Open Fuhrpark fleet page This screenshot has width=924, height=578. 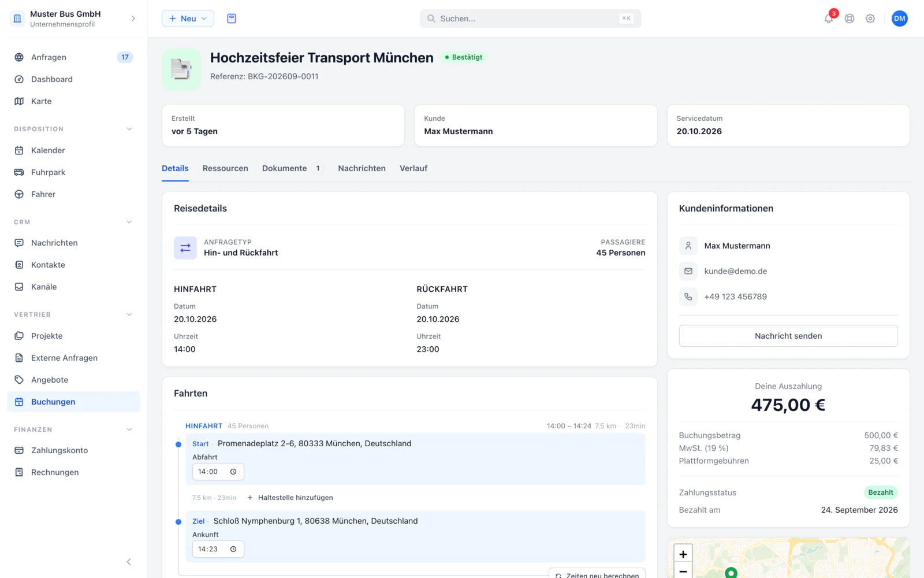pos(73,172)
